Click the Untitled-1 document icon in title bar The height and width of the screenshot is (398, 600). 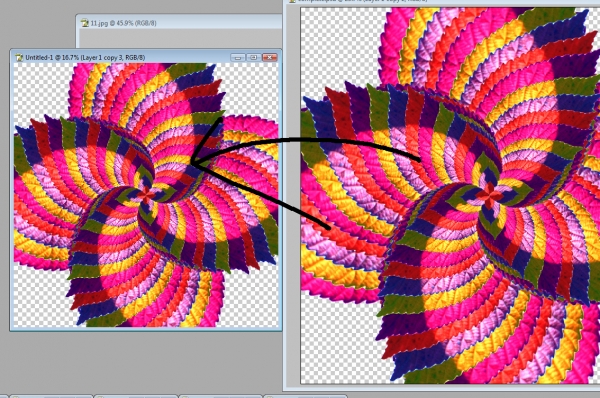coord(19,57)
